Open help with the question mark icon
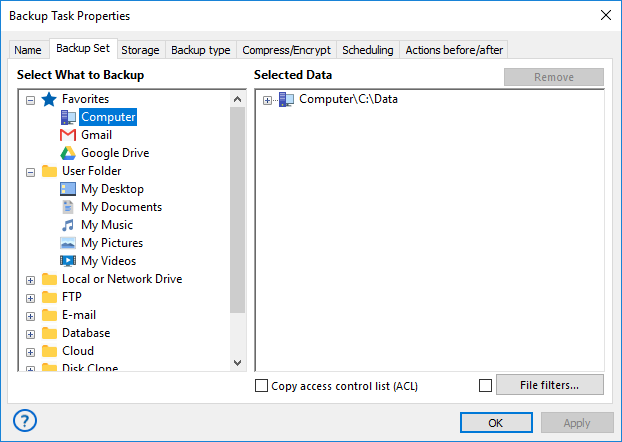The image size is (622, 442). pos(24,422)
